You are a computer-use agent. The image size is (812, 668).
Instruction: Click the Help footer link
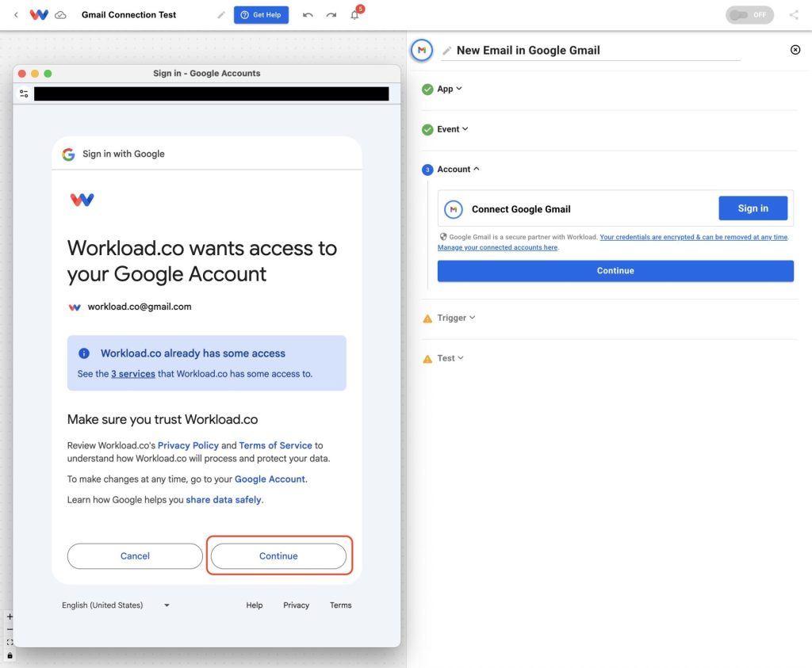coord(255,605)
